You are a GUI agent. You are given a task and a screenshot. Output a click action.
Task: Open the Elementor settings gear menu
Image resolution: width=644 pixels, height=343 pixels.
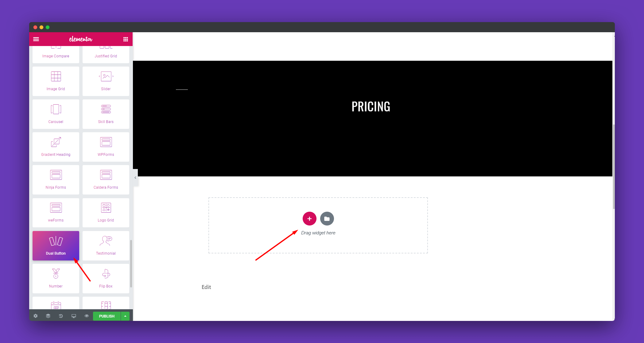pos(36,316)
